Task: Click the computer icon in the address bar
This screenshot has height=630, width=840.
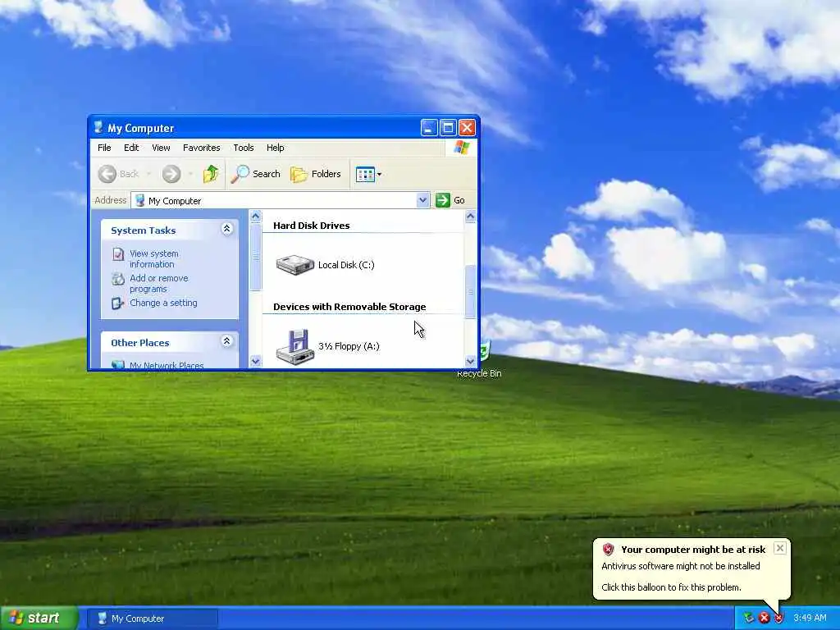Action: [x=139, y=200]
